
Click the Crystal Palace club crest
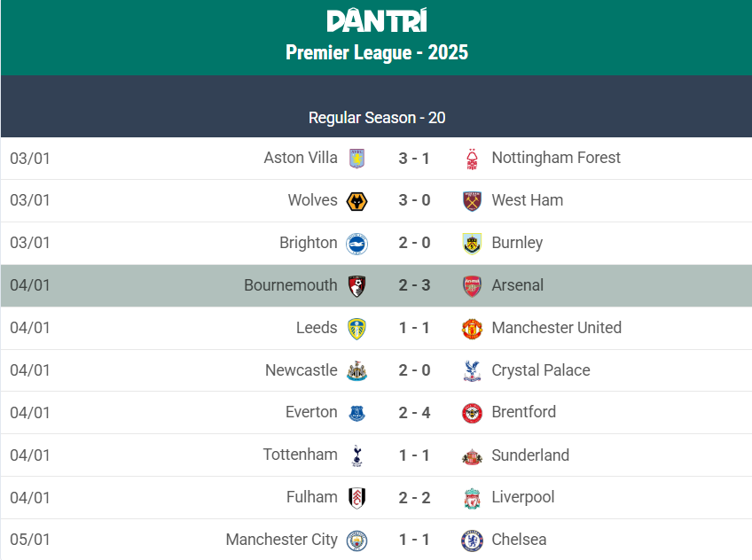(x=473, y=371)
